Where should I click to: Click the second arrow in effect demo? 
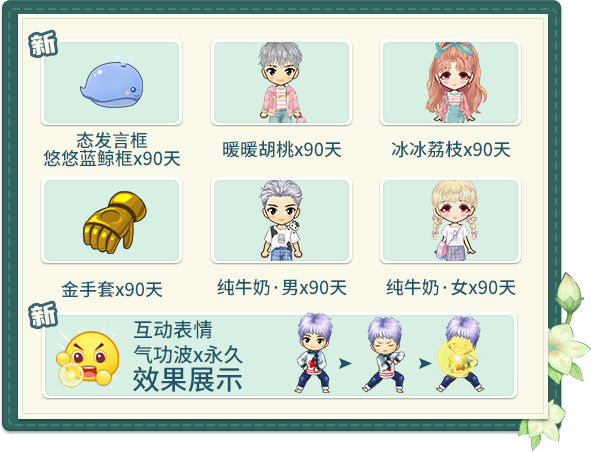425,363
